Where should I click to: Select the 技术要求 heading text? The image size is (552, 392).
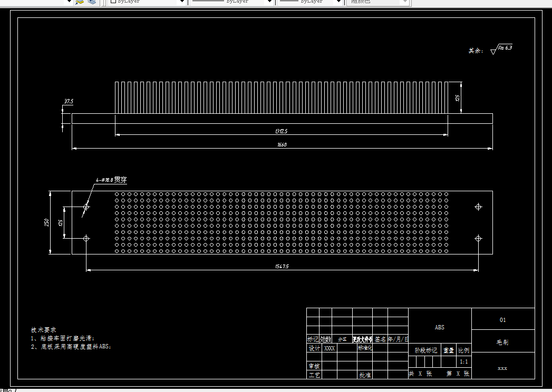coord(43,330)
